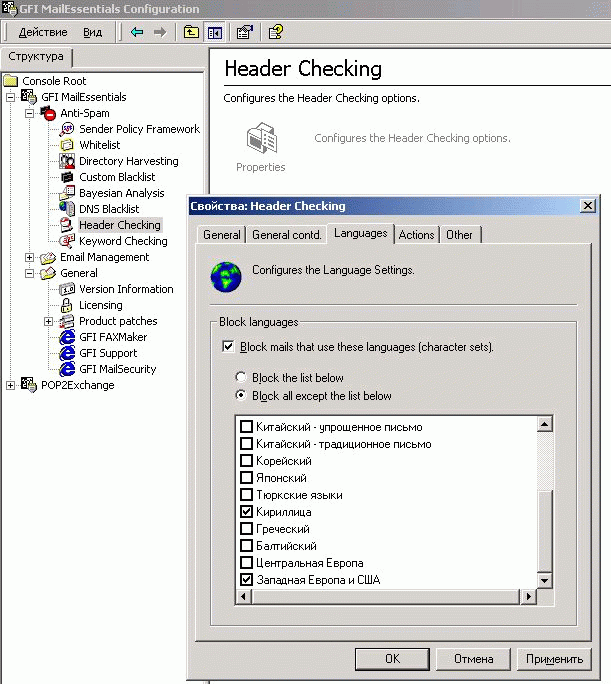Click the Anti-Spam node icon
The height and width of the screenshot is (684, 611).
48,113
